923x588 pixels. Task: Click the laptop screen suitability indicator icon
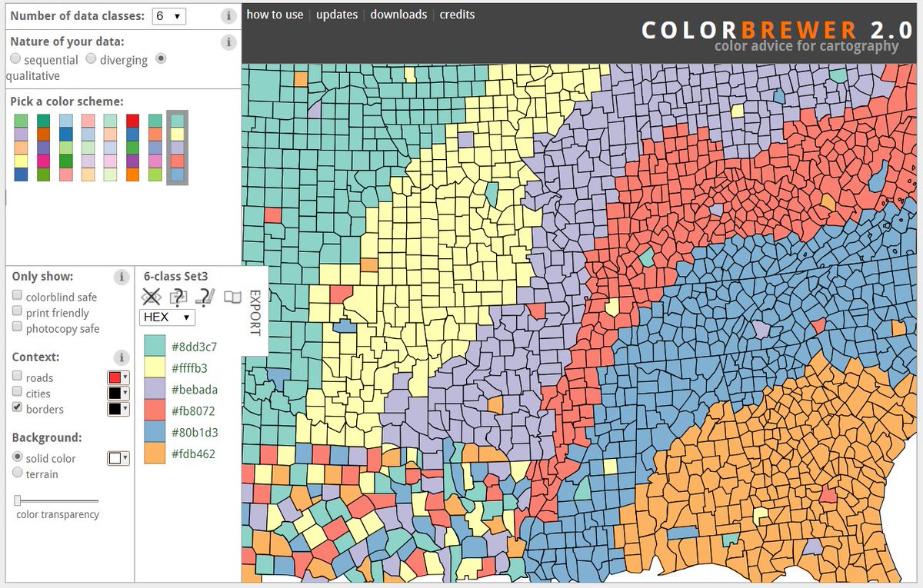tap(205, 297)
